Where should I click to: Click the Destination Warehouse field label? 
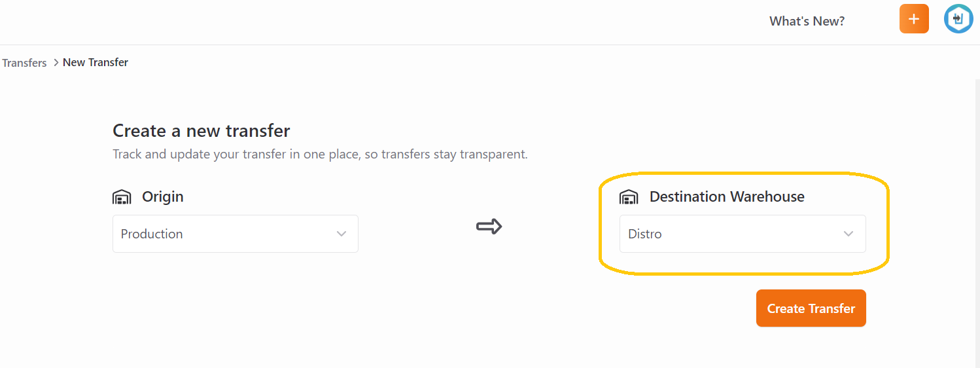tap(727, 196)
